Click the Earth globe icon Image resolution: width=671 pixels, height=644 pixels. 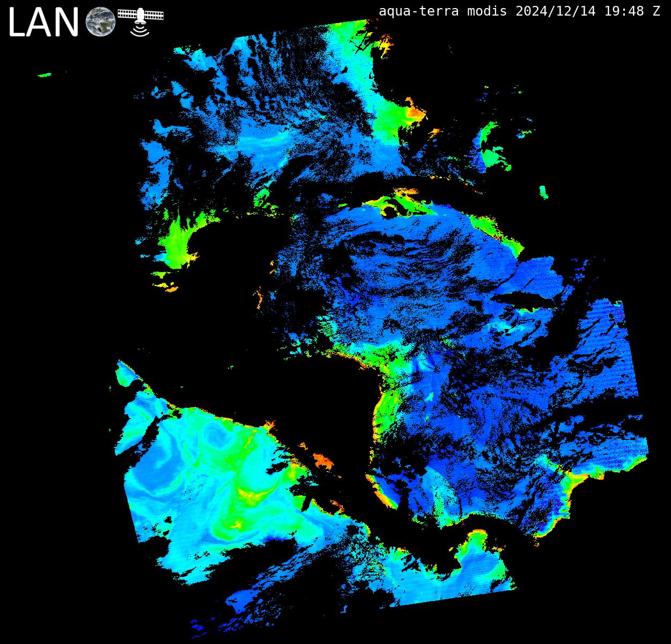click(100, 22)
